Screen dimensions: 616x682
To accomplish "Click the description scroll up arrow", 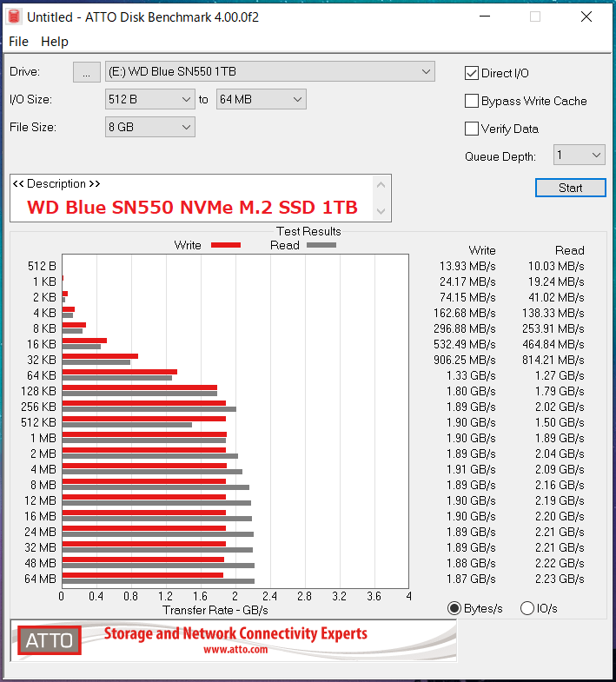I will [381, 185].
